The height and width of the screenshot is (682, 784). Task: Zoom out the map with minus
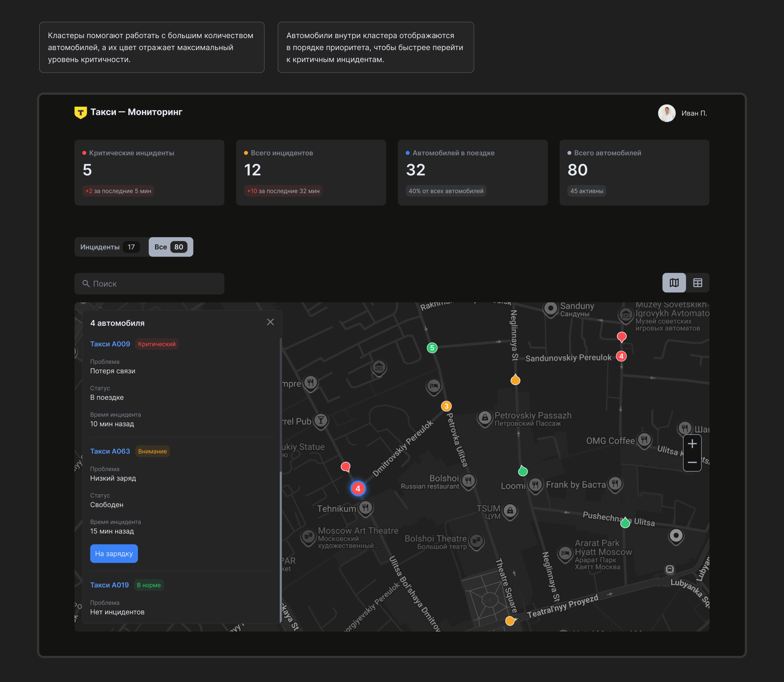692,462
